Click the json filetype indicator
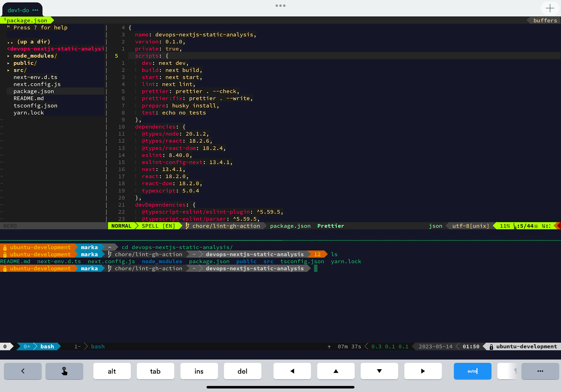The height and width of the screenshot is (392, 561). click(435, 226)
